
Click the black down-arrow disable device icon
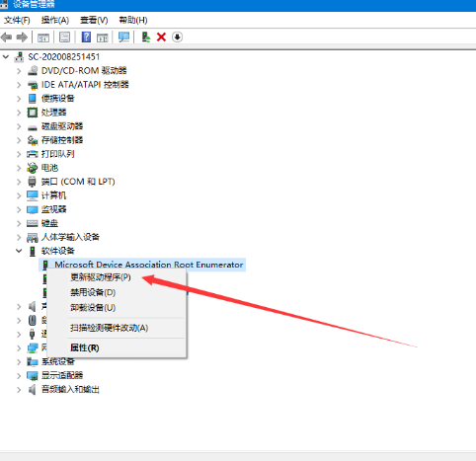[x=177, y=37]
